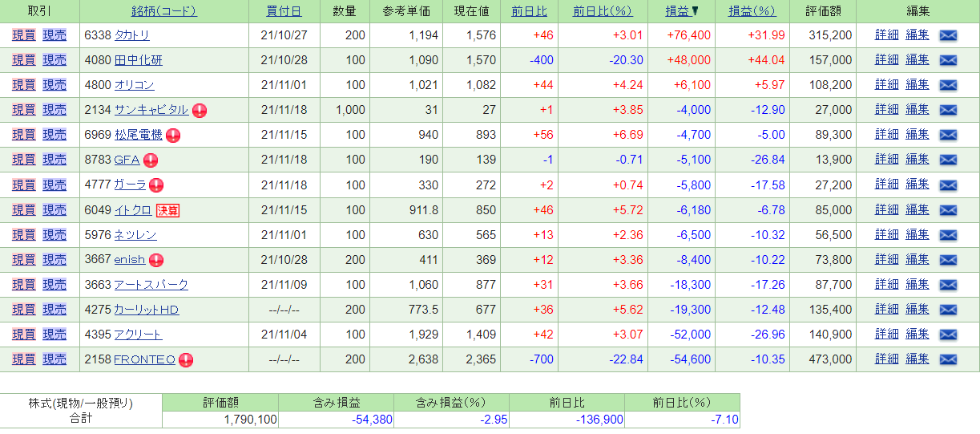Click 現売 for オリコン
The width and height of the screenshot is (980, 434).
tap(54, 85)
